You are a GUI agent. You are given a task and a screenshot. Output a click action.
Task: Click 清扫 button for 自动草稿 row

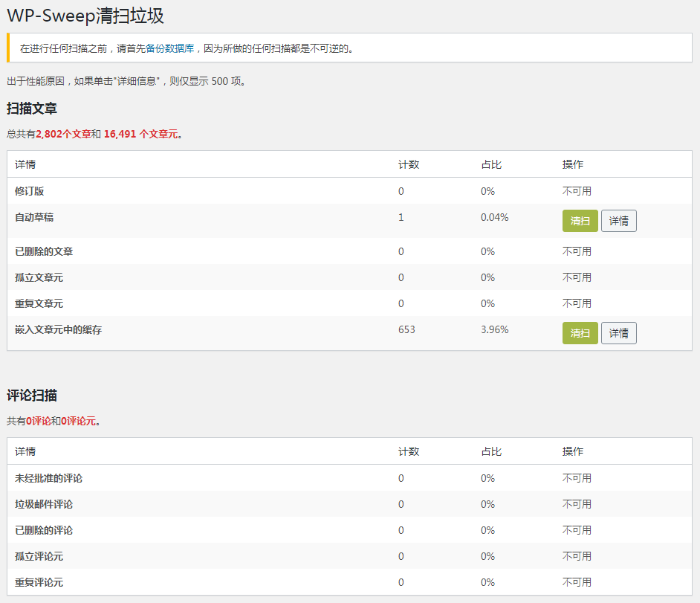(580, 221)
